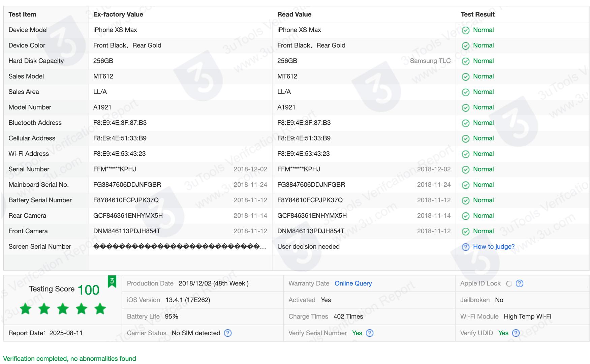The image size is (590, 364).
Task: Click the help icon next to Verify Serial Number
Action: [x=370, y=333]
